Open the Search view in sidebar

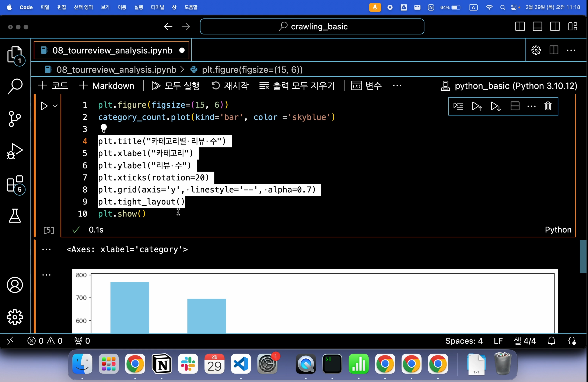coord(15,86)
